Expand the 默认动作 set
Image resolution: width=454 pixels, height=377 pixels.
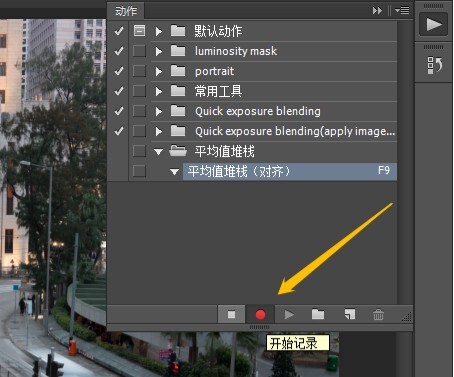click(x=159, y=31)
